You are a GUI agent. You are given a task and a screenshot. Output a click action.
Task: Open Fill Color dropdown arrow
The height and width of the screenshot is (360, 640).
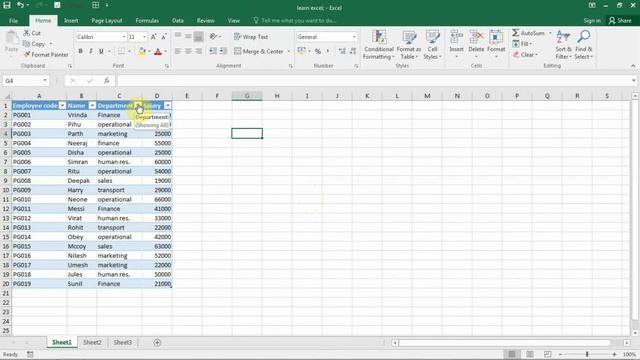149,51
